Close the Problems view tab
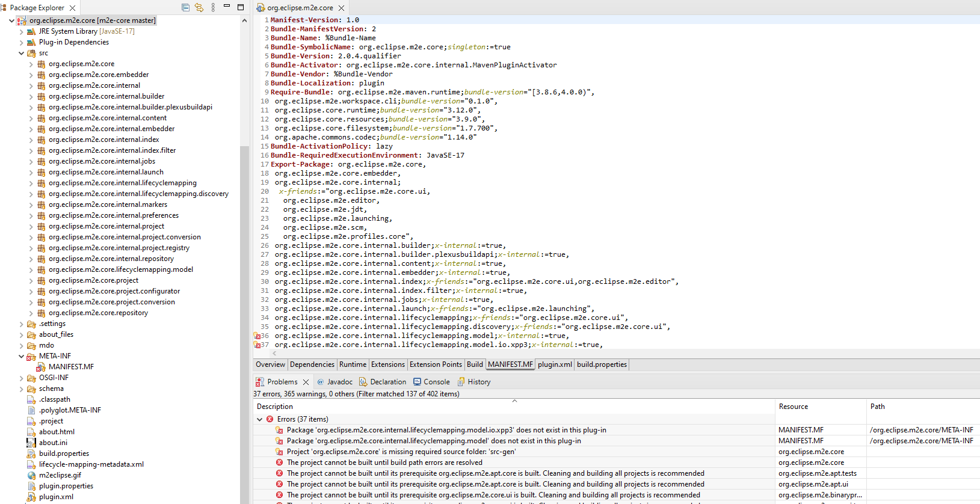980x504 pixels. coord(306,382)
